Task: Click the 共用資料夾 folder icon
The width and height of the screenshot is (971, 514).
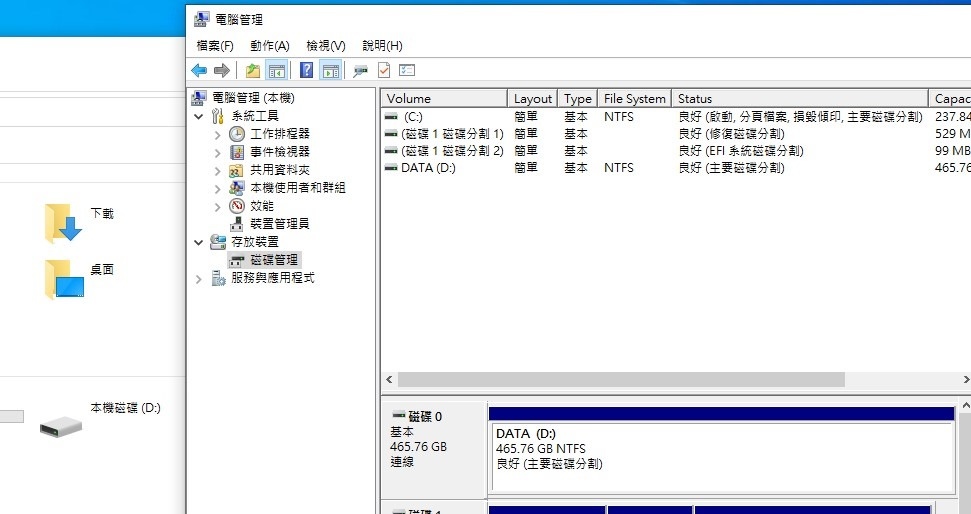Action: coord(236,170)
